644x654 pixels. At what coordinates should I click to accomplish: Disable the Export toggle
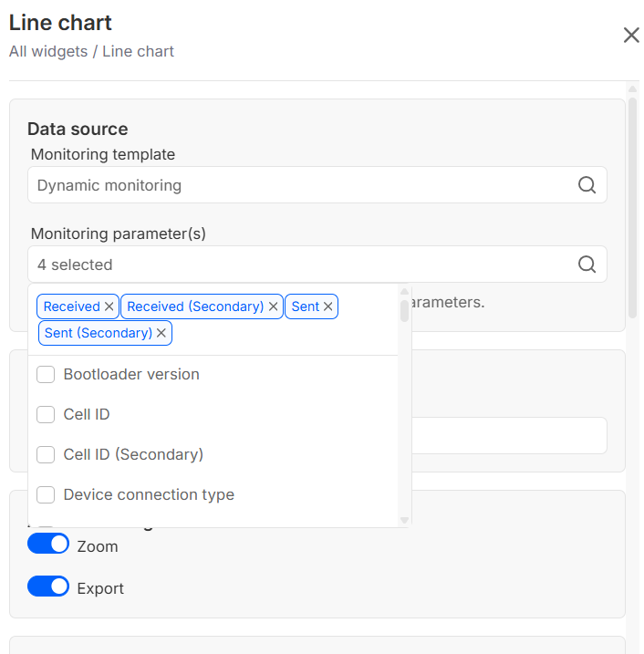pos(48,587)
